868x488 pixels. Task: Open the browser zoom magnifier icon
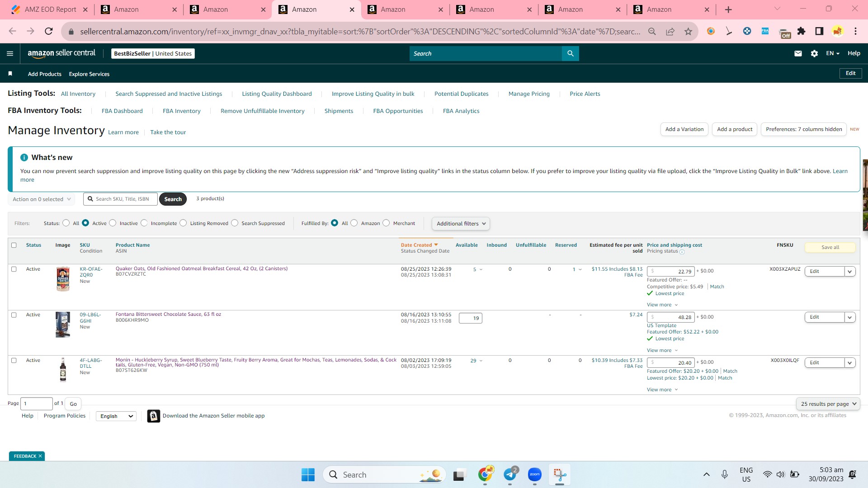[x=652, y=31]
